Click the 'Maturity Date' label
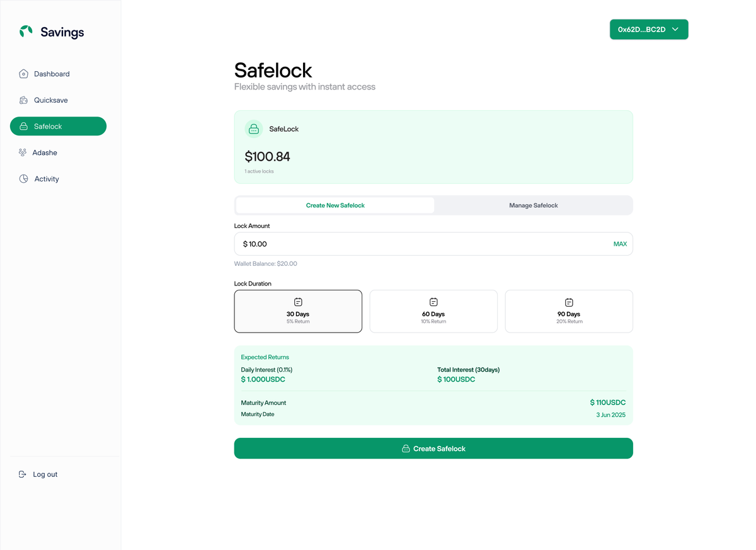Screen dimensions: 756x550 tap(258, 415)
